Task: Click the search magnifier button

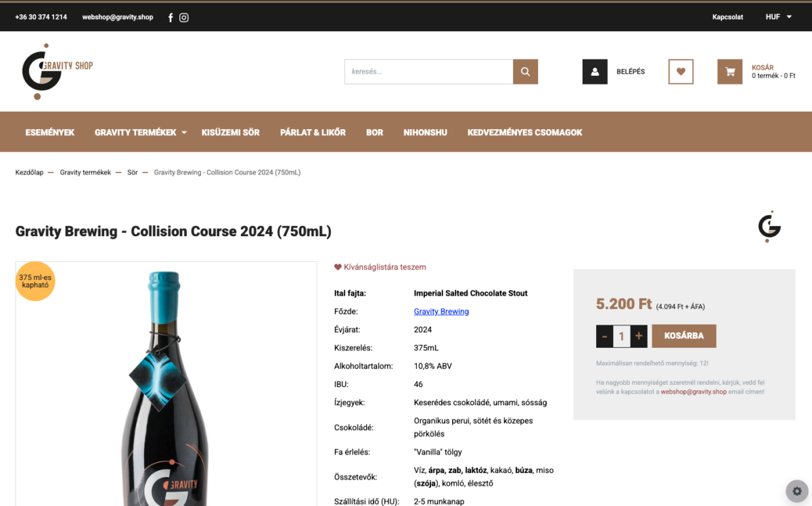Action: [x=525, y=72]
